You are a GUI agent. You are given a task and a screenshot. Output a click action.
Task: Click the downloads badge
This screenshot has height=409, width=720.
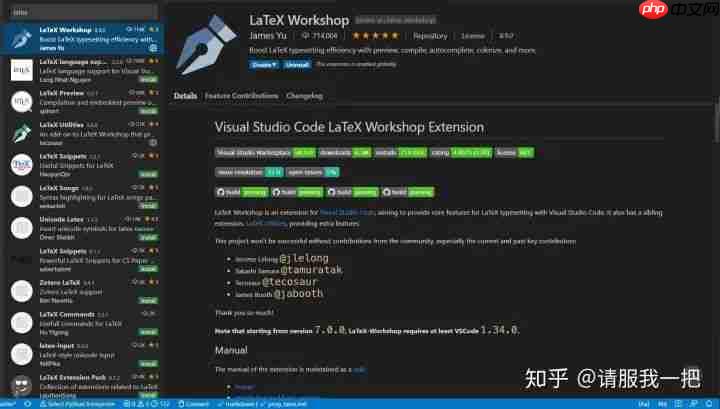(345, 152)
